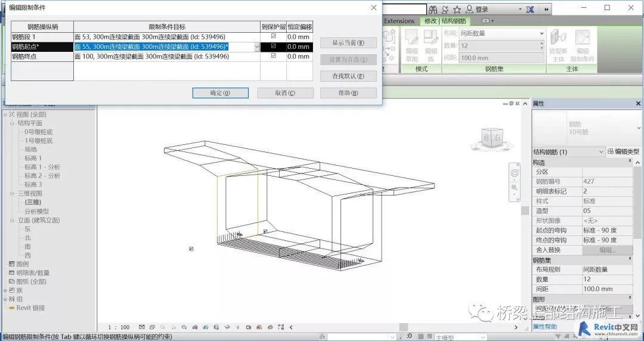
Task: Select the 修改 | 结构钢筋 ribbon tab
Action: (445, 21)
